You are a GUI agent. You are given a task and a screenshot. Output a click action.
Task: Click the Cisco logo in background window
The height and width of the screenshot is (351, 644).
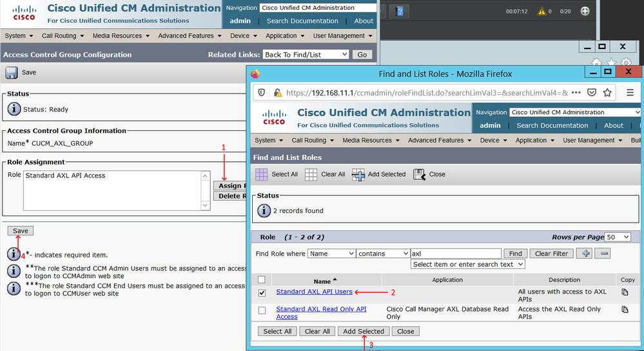24,13
